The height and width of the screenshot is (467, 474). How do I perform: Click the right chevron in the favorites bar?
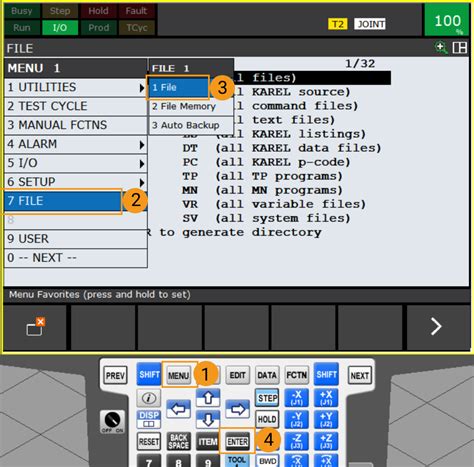[436, 326]
